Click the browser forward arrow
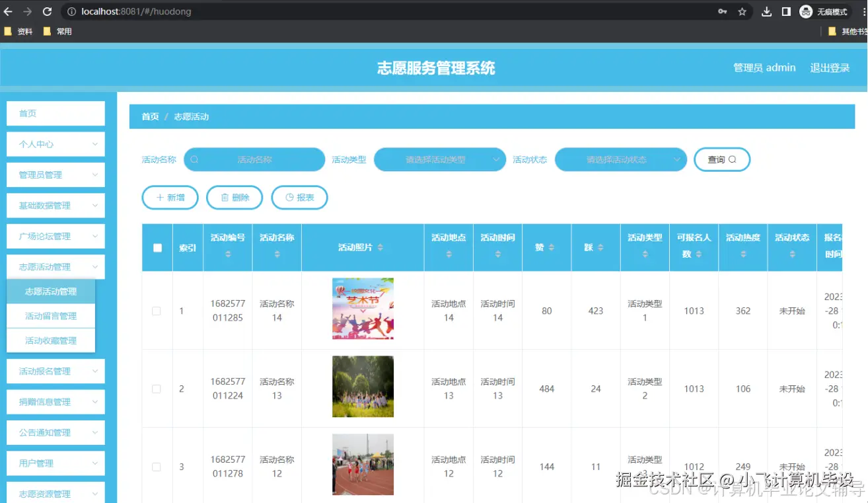The width and height of the screenshot is (868, 503). pos(28,11)
